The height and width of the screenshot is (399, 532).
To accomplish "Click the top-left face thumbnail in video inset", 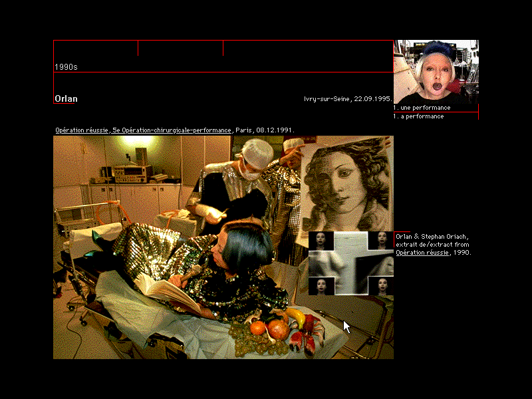I will [x=321, y=241].
